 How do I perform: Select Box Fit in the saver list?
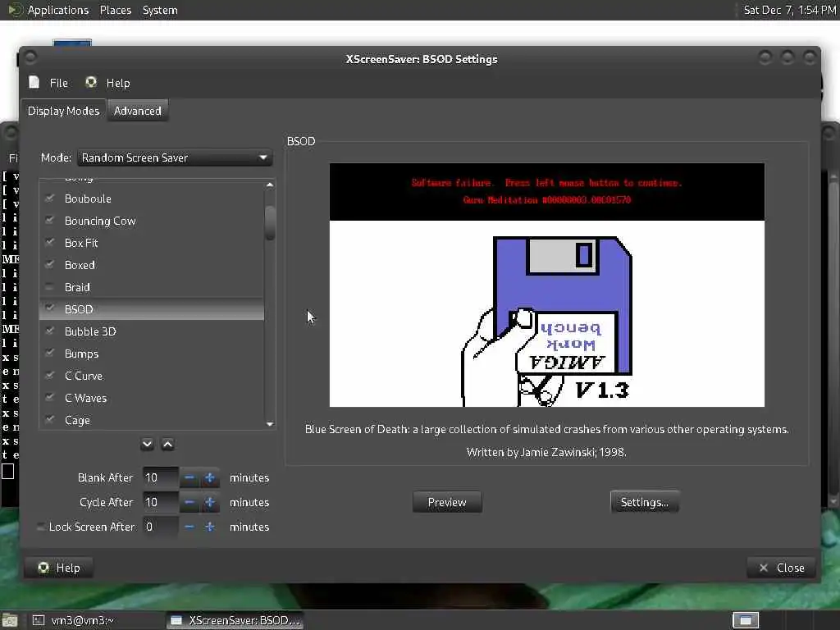tap(81, 243)
